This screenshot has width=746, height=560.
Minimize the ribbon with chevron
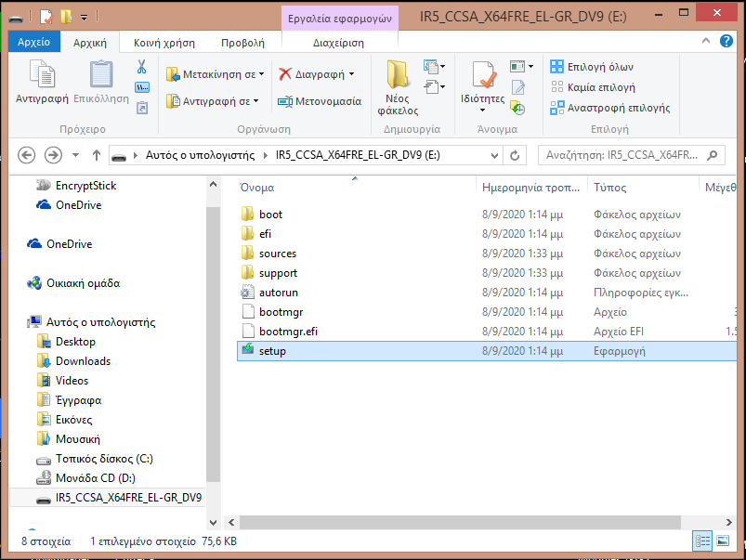point(706,42)
